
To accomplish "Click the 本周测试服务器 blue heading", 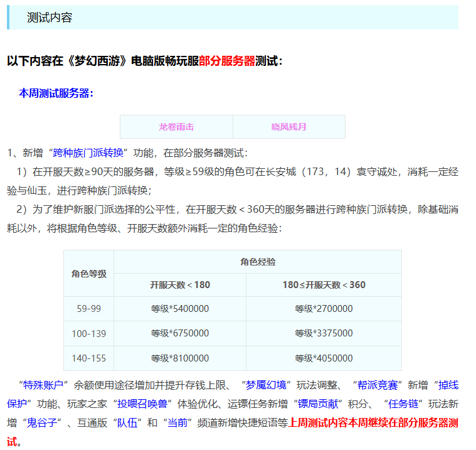I will coord(56,93).
